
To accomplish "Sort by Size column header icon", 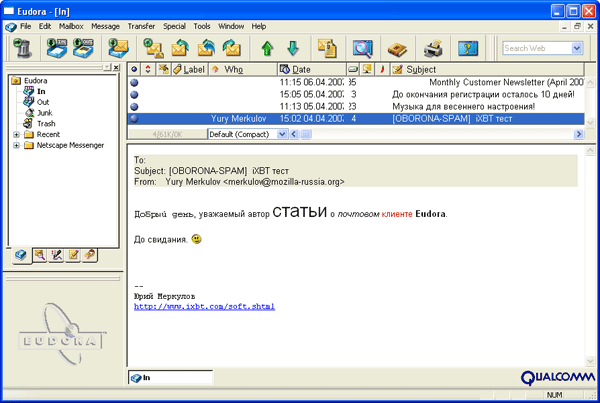I will point(353,69).
